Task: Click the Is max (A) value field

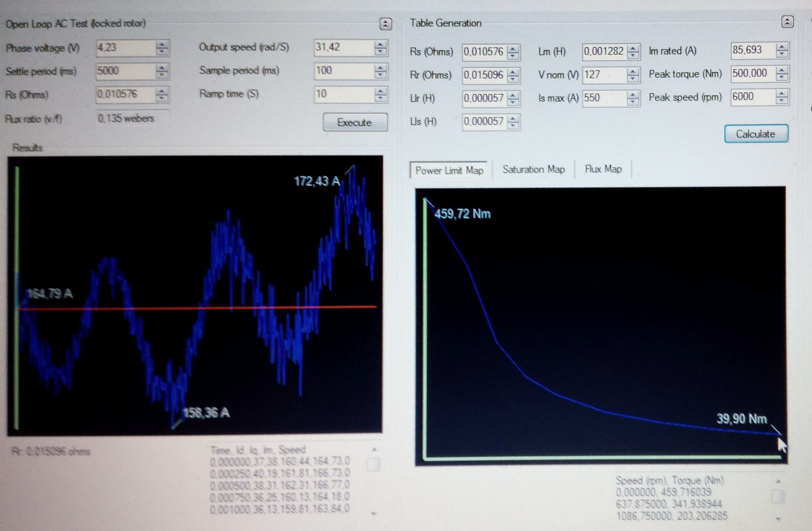Action: [603, 98]
